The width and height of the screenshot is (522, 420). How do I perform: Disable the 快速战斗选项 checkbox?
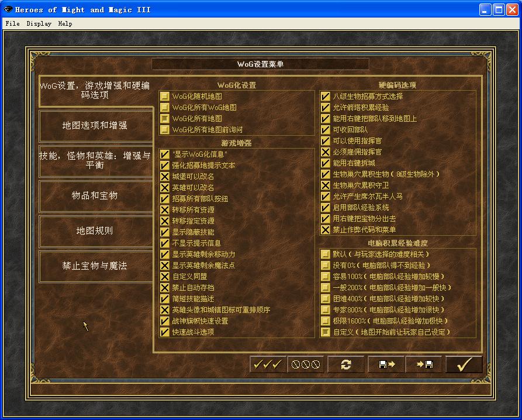click(165, 332)
